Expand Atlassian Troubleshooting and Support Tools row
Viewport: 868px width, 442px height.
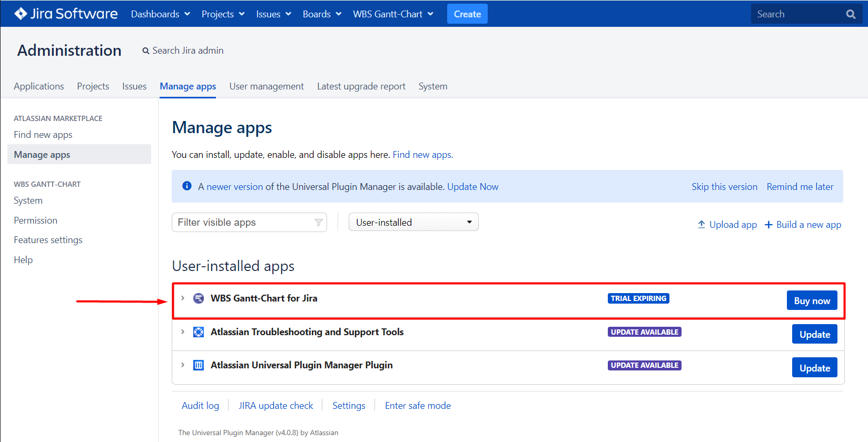coord(183,332)
